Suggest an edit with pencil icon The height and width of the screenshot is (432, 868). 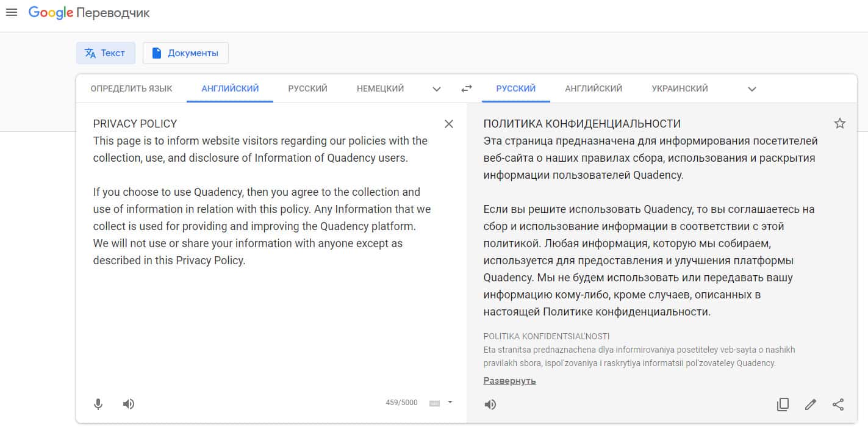coord(811,405)
